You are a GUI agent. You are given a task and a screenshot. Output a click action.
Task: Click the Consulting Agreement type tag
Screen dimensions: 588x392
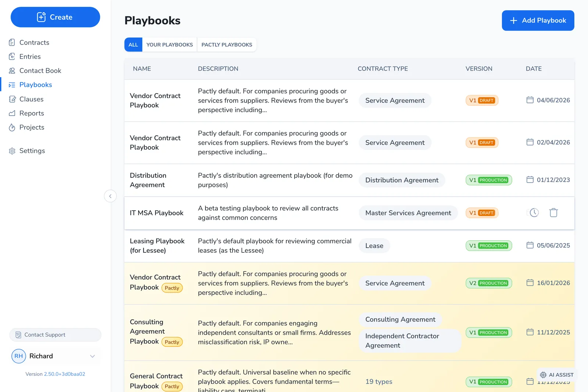tap(400, 320)
